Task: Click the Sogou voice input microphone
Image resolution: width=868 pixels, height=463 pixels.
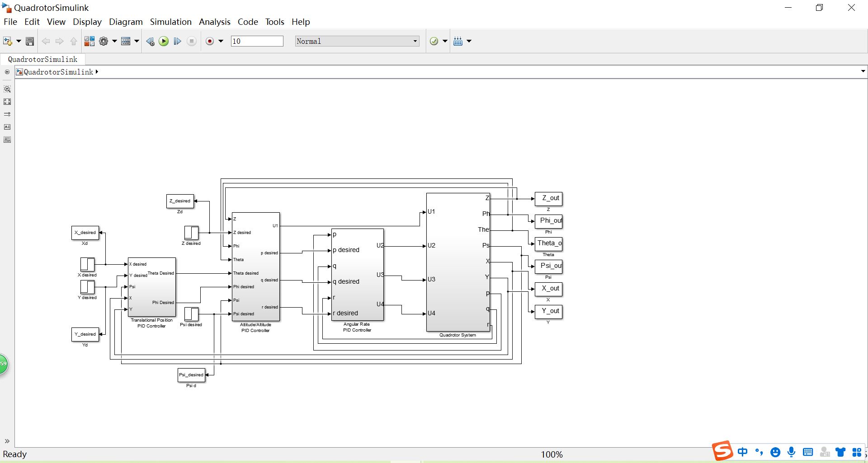Action: tap(791, 452)
